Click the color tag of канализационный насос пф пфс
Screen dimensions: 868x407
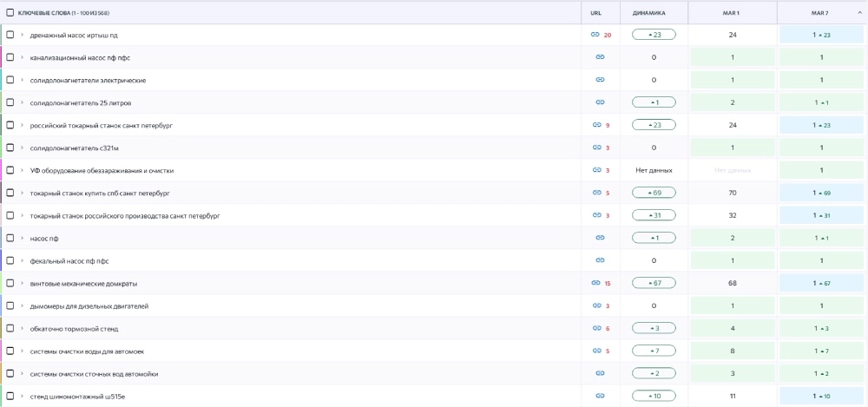pos(1,57)
